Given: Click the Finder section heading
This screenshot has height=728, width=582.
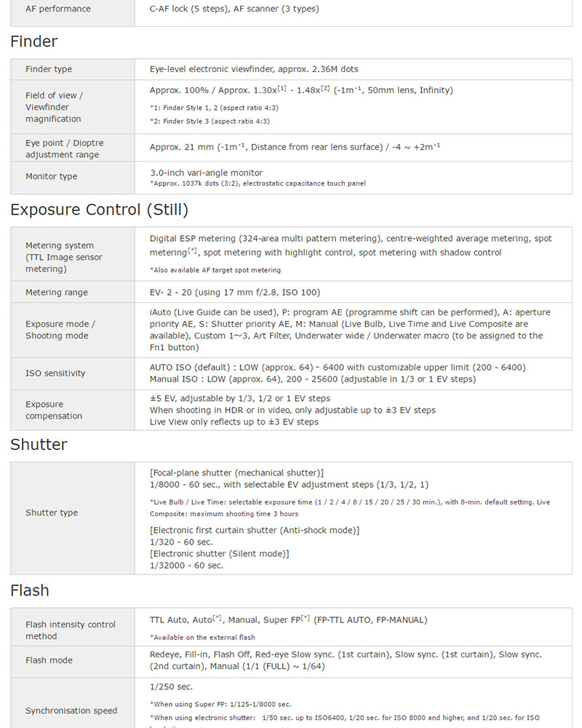Looking at the screenshot, I should pos(34,41).
